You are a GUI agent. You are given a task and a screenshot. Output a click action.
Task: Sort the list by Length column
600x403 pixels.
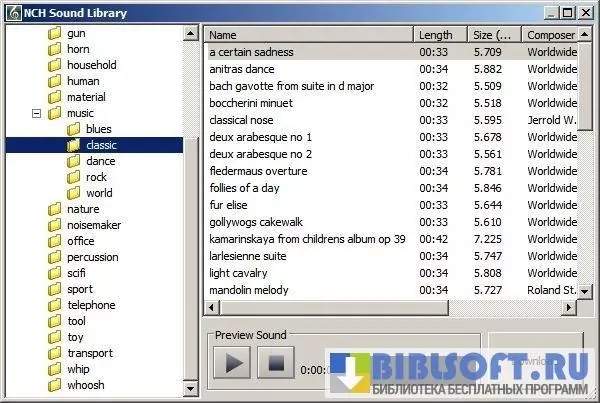(x=440, y=34)
